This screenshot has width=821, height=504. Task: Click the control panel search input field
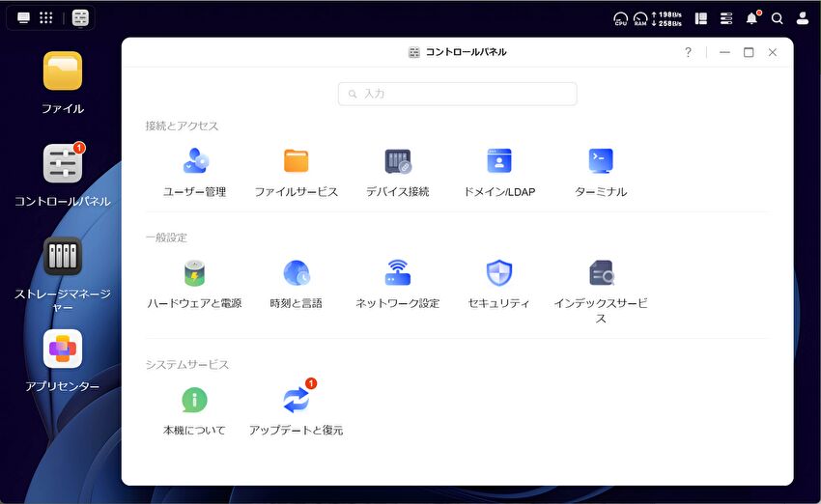tap(458, 94)
